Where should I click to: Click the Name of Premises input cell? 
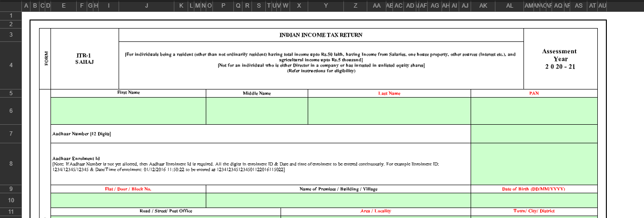click(x=339, y=200)
